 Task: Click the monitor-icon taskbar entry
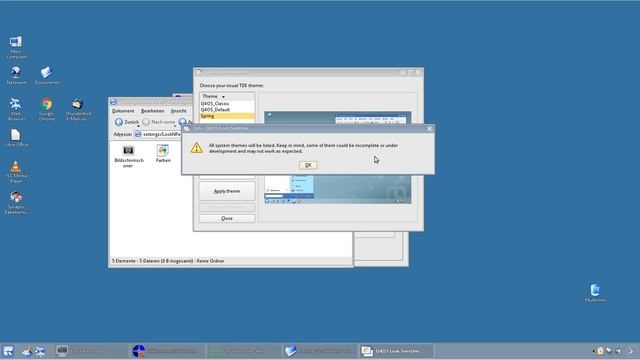click(x=91, y=351)
